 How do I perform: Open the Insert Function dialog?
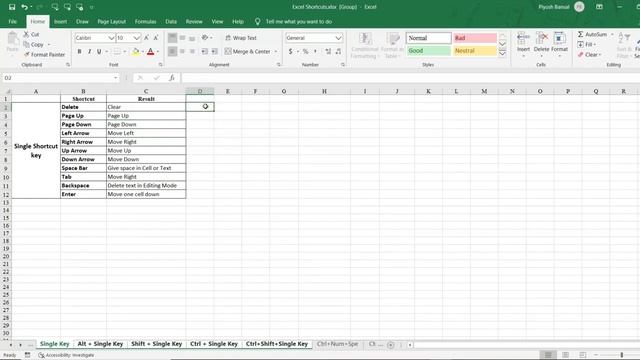(x=172, y=78)
